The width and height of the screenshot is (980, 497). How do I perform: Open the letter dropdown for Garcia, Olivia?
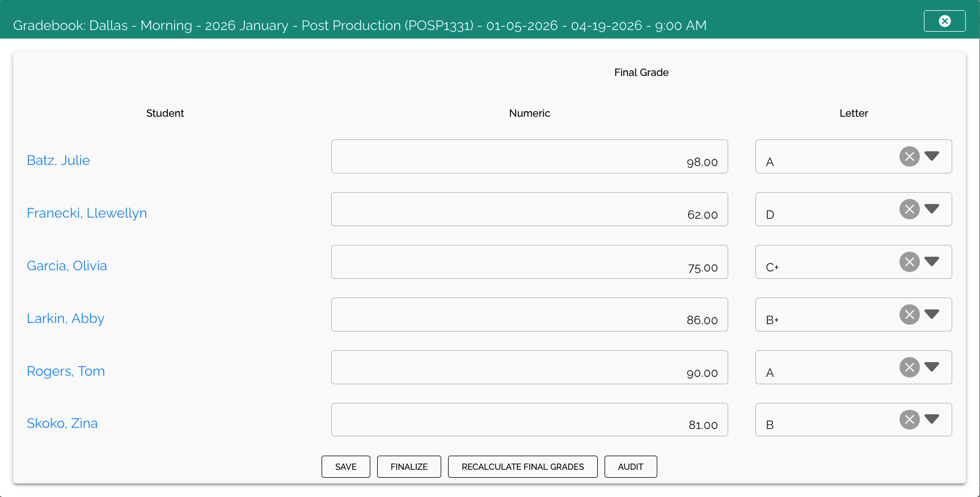click(932, 261)
